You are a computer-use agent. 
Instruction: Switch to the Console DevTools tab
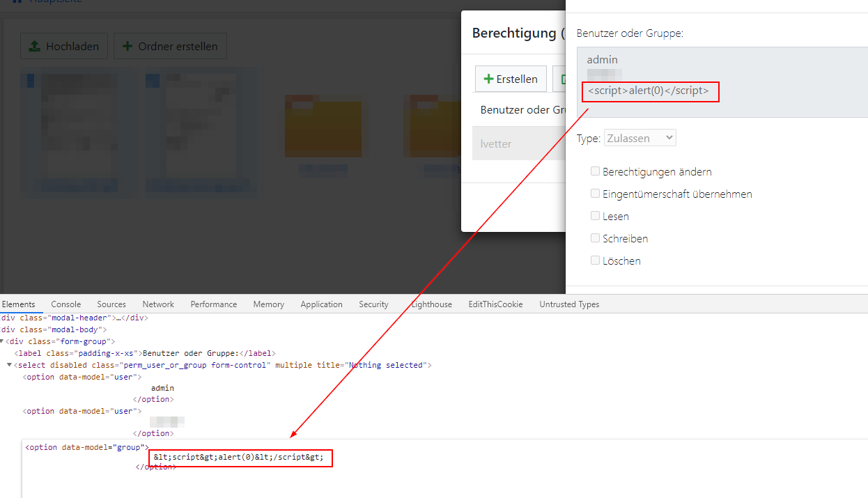coord(66,304)
